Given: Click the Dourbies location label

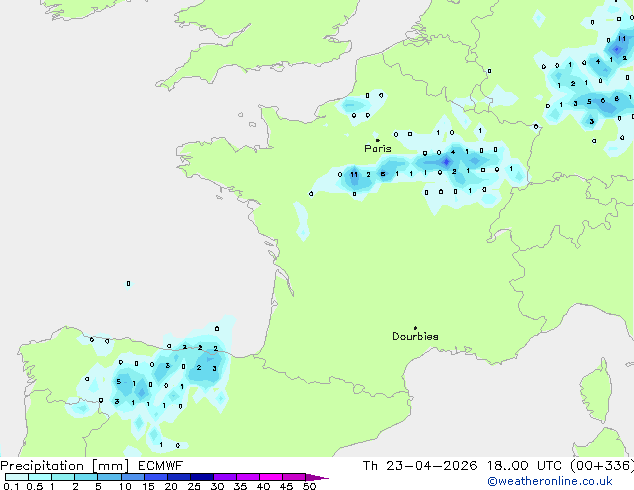Looking at the screenshot, I should click(x=415, y=336).
